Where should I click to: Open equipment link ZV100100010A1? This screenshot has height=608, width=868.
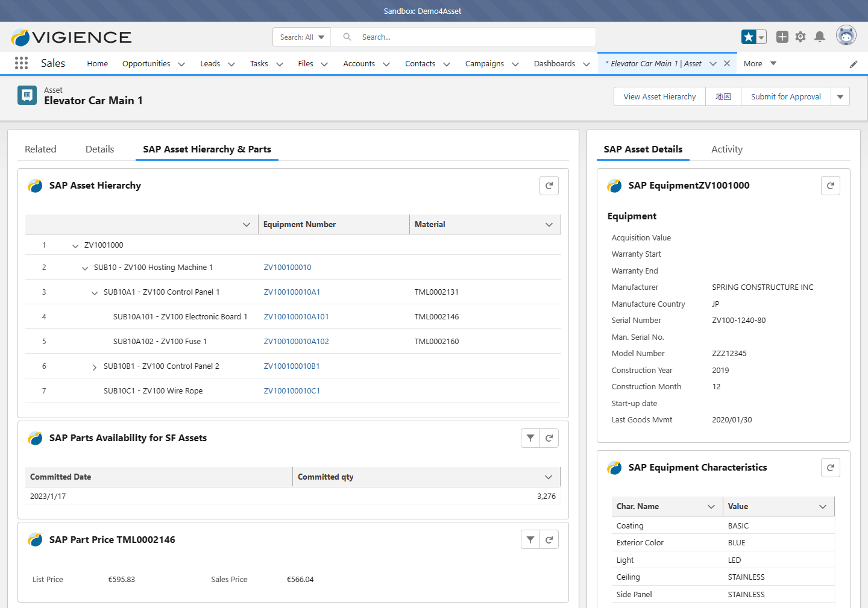[x=292, y=292]
